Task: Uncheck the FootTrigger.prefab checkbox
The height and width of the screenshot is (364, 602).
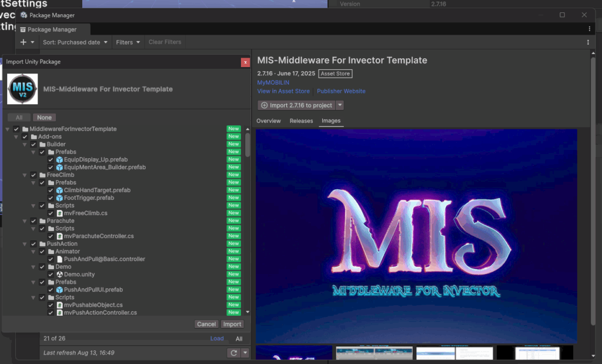Action: click(x=51, y=198)
